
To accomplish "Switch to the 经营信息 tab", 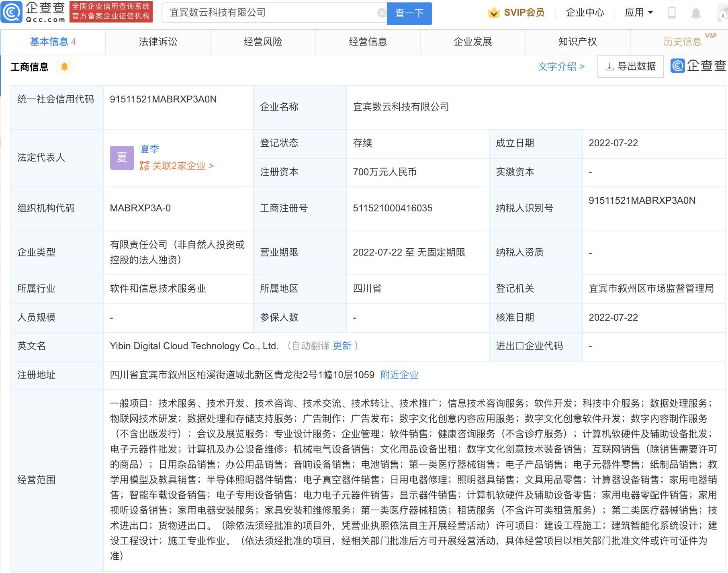I will point(368,42).
